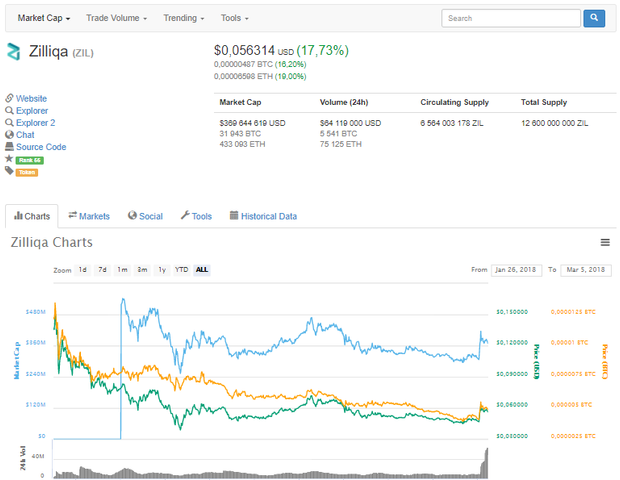Viewport: 620px width, 480px height.
Task: Click the blue search magnifier button
Action: coord(594,18)
